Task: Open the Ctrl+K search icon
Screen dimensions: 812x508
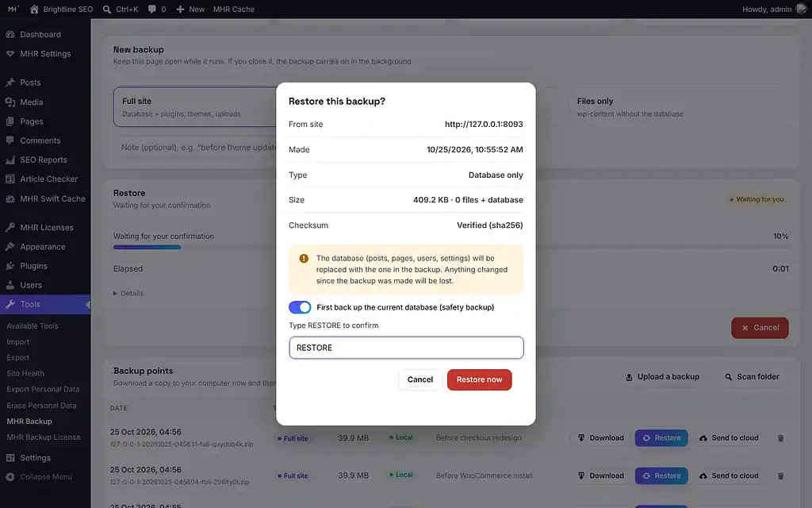Action: click(107, 10)
